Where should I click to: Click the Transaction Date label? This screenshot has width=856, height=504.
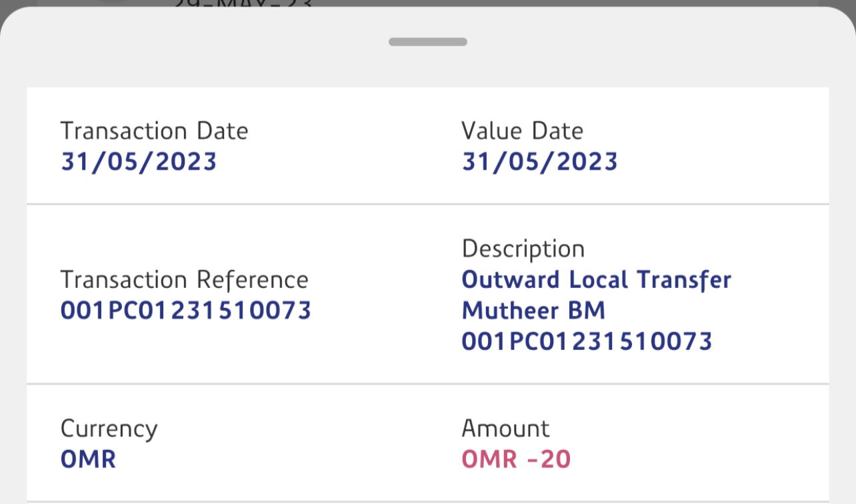[154, 131]
